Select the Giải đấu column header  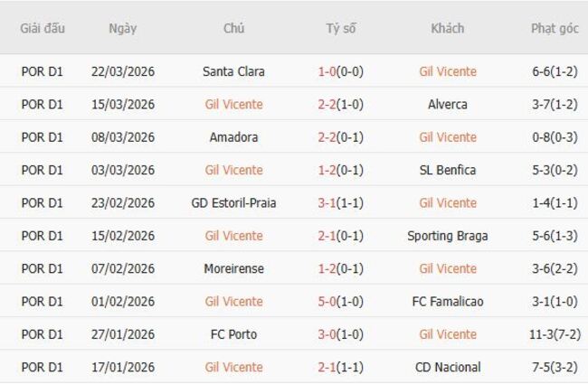[x=43, y=28]
